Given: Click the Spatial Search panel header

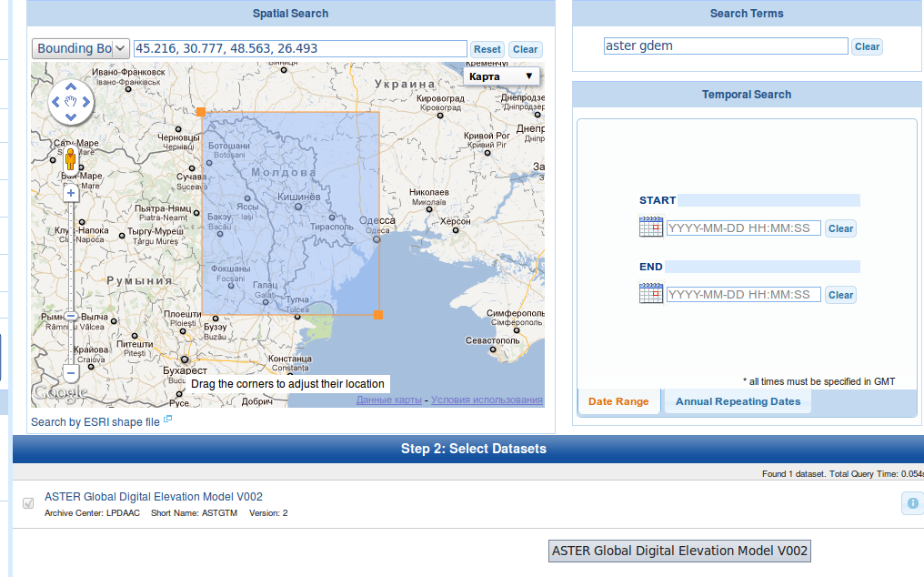Looking at the screenshot, I should (291, 13).
